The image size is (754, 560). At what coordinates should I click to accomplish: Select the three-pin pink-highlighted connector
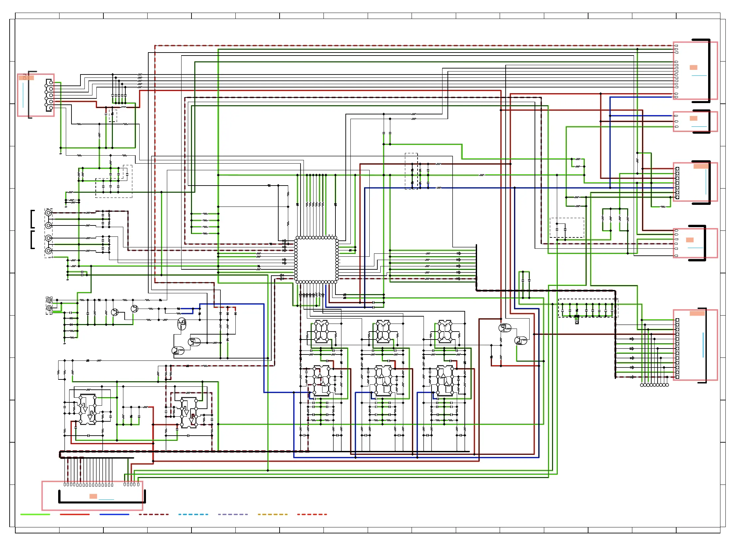(695, 121)
